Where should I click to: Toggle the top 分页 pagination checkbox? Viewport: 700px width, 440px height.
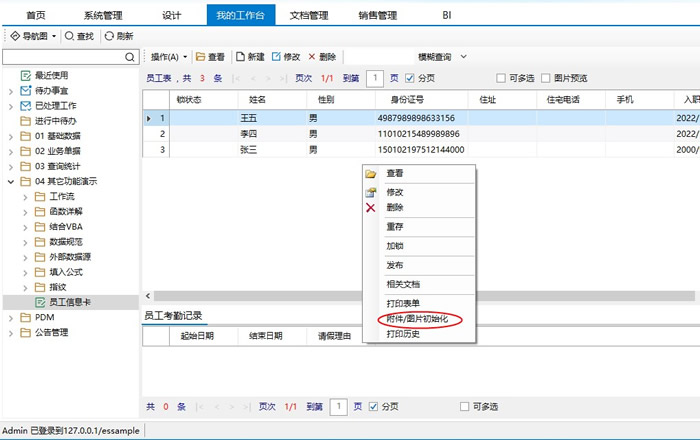(x=409, y=78)
